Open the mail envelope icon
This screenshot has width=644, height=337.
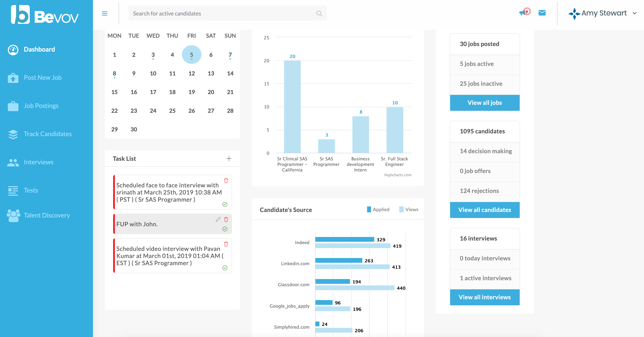pyautogui.click(x=542, y=13)
